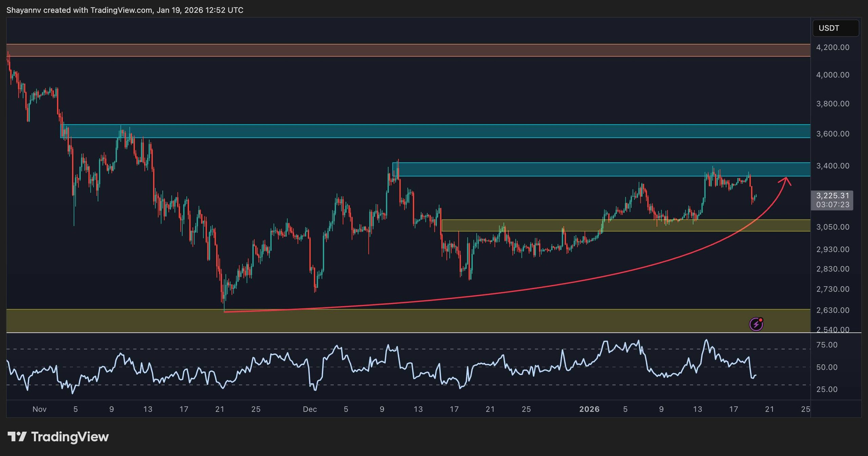Select the 4,200.00 price axis label
Viewport: 868px width, 456px height.
pos(832,47)
